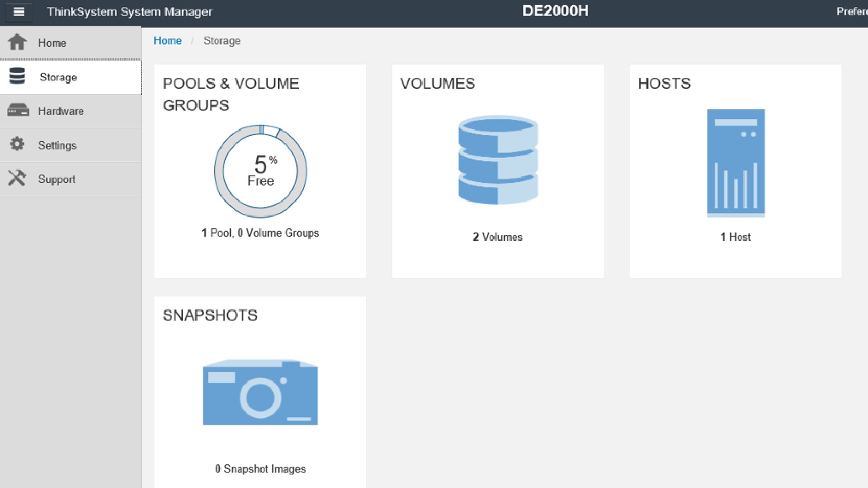Click the Support tools icon
This screenshot has height=488, width=868.
17,178
